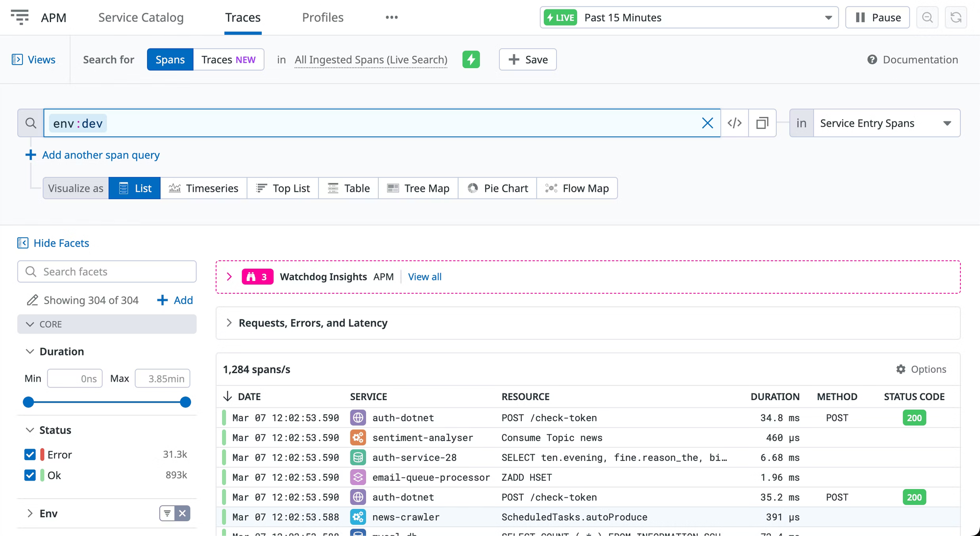Click the Watchdog Insights expand arrow
Image resolution: width=980 pixels, height=536 pixels.
pyautogui.click(x=229, y=277)
